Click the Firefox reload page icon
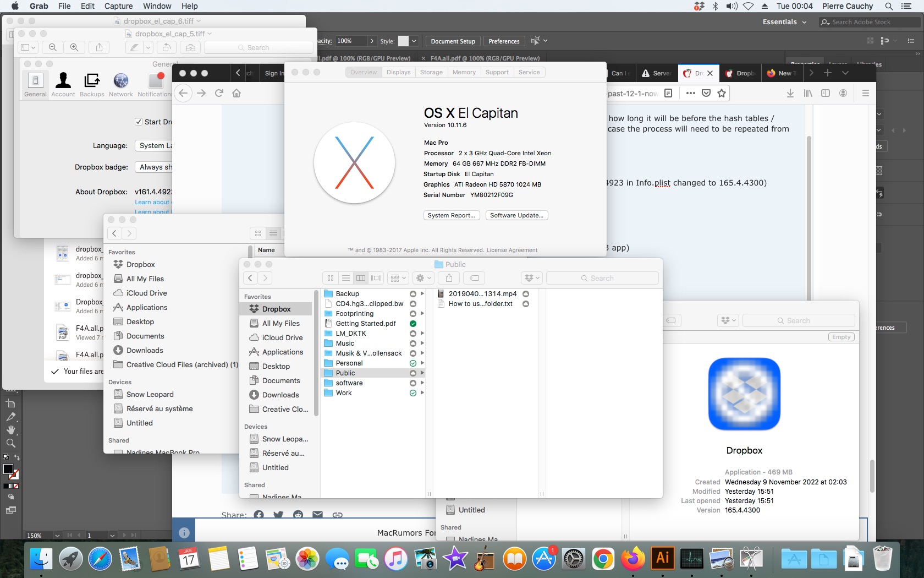 219,93
